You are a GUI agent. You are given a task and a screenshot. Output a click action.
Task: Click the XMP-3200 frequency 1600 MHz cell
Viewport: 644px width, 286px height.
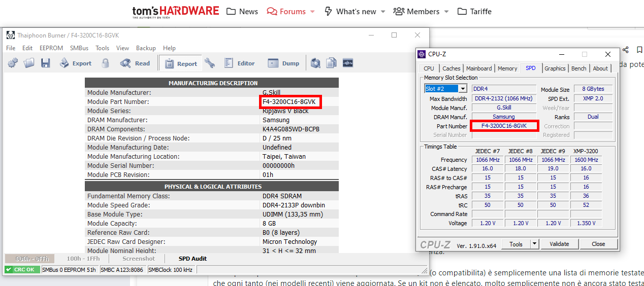(586, 160)
